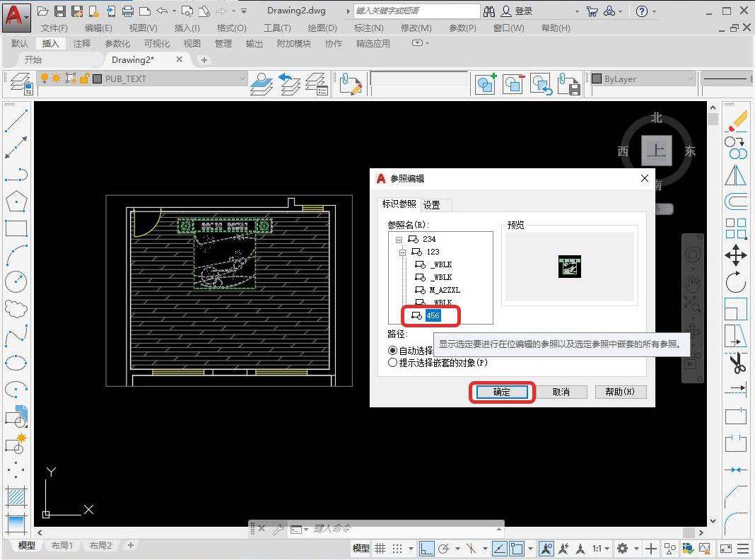Open the 插入(I) menu

(x=185, y=28)
